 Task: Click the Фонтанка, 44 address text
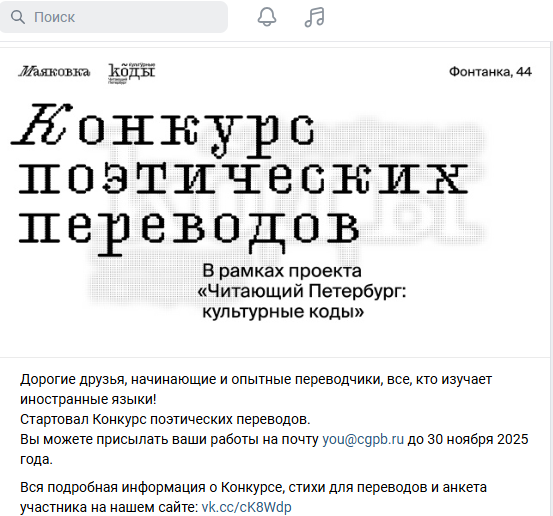pyautogui.click(x=490, y=72)
